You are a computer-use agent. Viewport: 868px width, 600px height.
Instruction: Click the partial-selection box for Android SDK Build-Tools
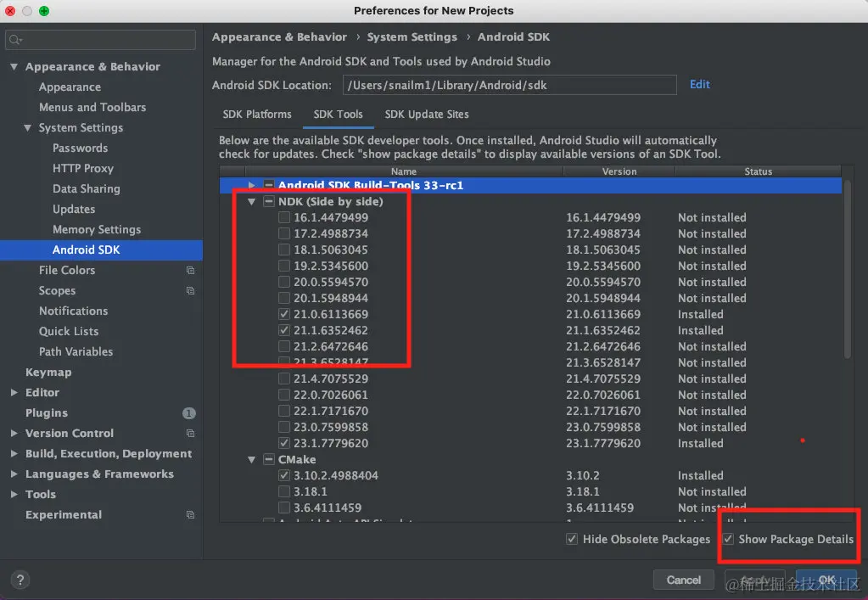268,185
